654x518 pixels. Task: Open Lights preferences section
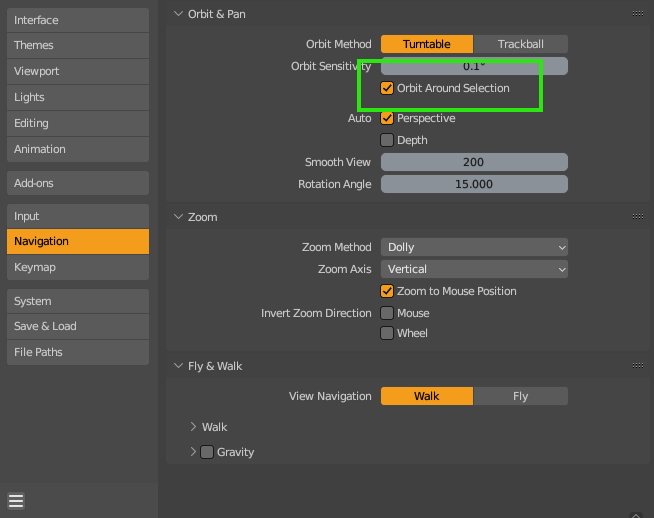point(78,97)
